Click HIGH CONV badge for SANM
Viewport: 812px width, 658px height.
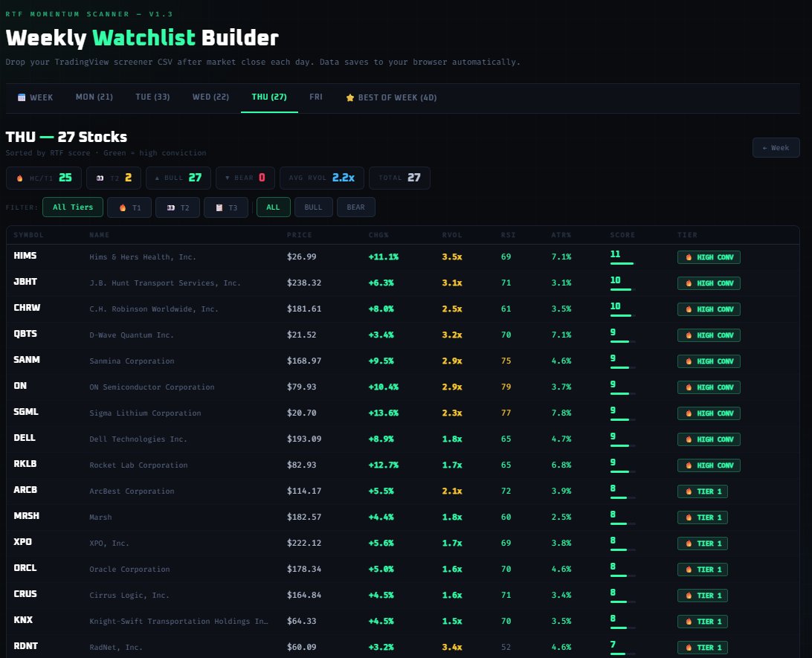709,361
